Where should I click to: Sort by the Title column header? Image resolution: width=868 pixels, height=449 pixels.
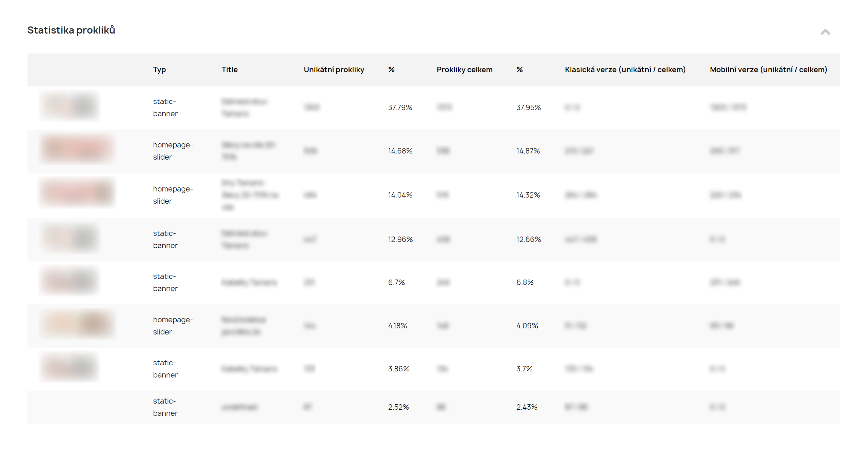point(230,69)
